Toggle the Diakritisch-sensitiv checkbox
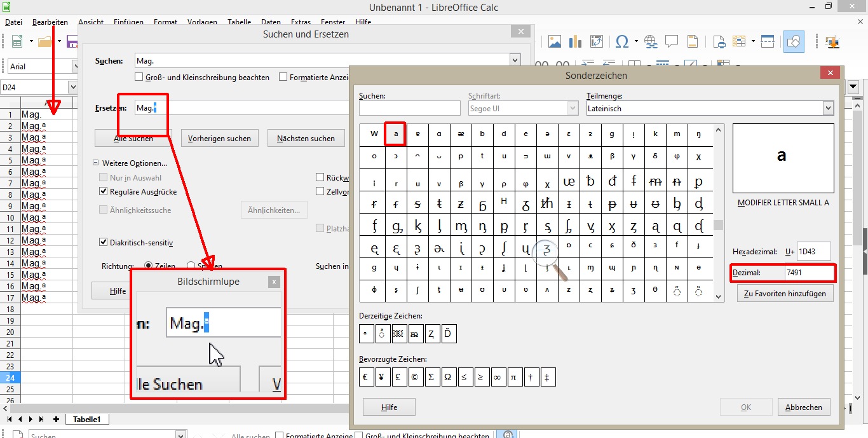Viewport: 868px width, 438px height. click(x=104, y=242)
